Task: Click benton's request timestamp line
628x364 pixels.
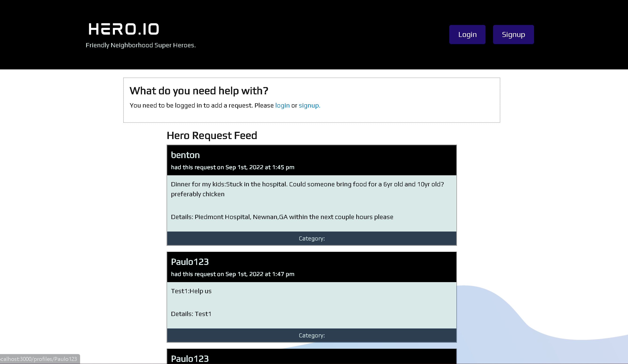Action: (232, 167)
